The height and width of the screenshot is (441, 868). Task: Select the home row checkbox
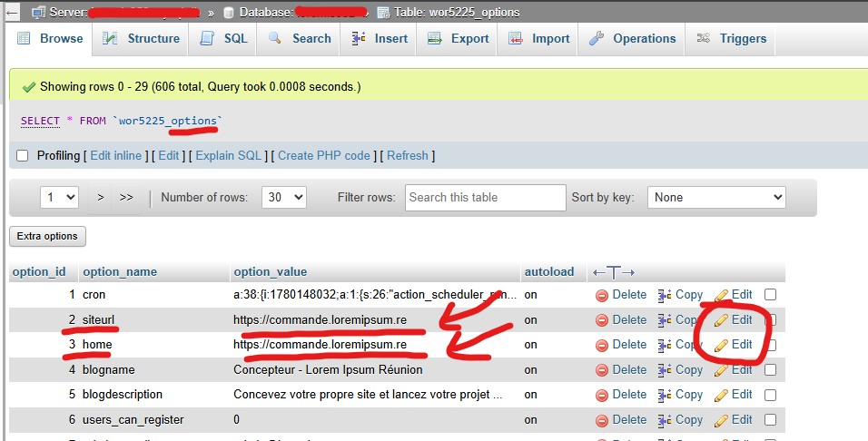[x=770, y=346]
